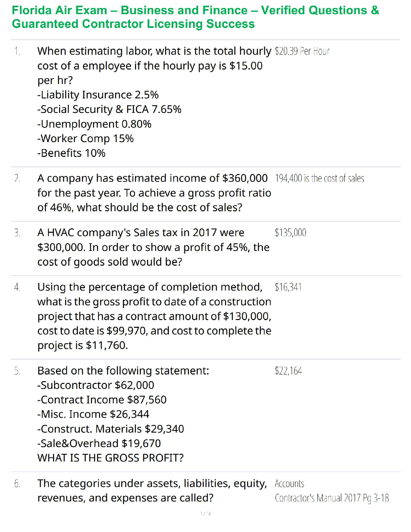Click the 'Social Security & FICA 7.65%' line
The height and width of the screenshot is (532, 411).
109,109
